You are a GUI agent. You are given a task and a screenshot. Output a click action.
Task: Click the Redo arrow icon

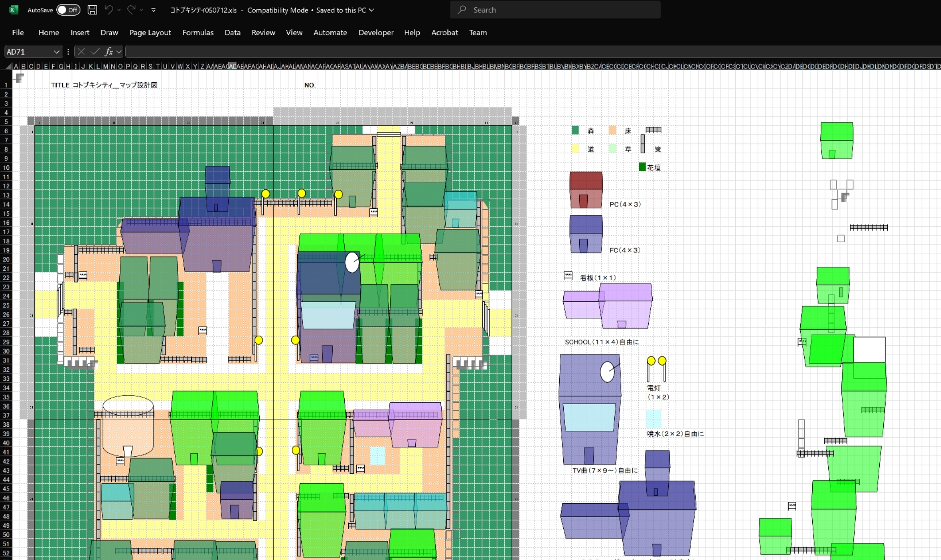[131, 9]
